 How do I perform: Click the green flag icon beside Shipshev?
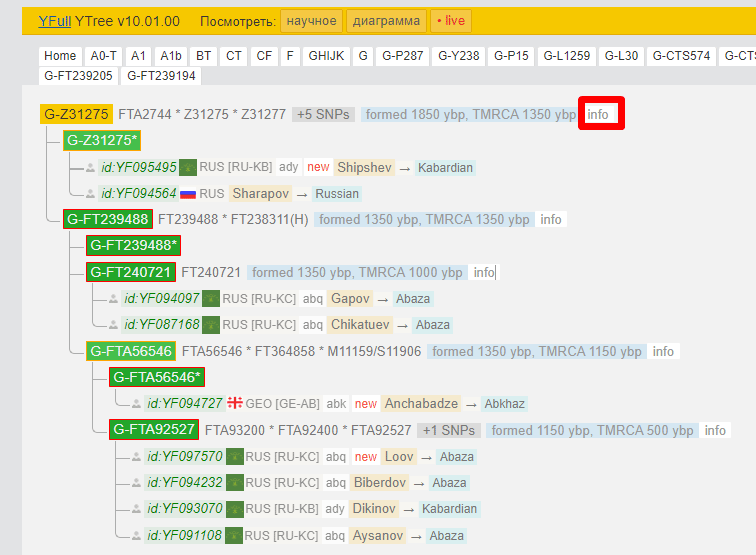(x=187, y=168)
